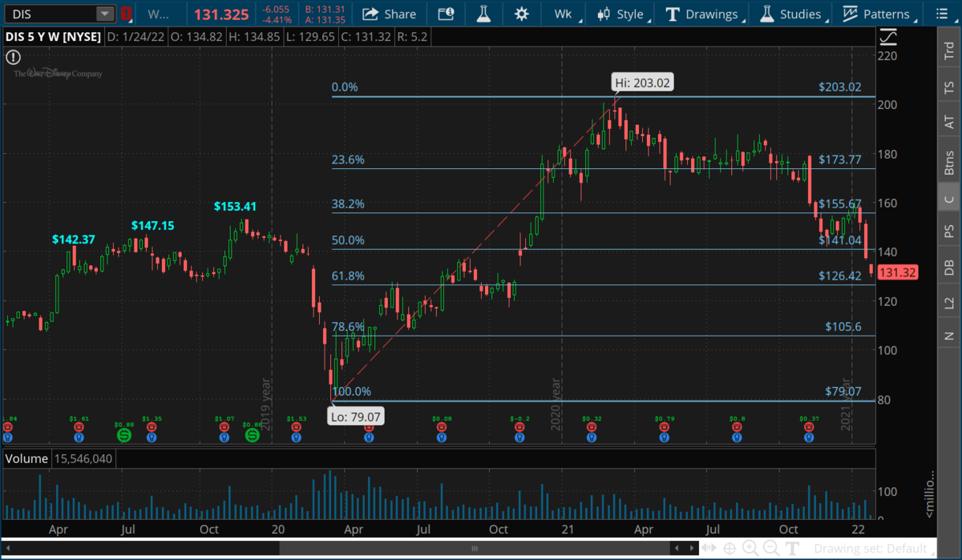Click the Share button
Screen dimensions: 962x560
click(389, 14)
